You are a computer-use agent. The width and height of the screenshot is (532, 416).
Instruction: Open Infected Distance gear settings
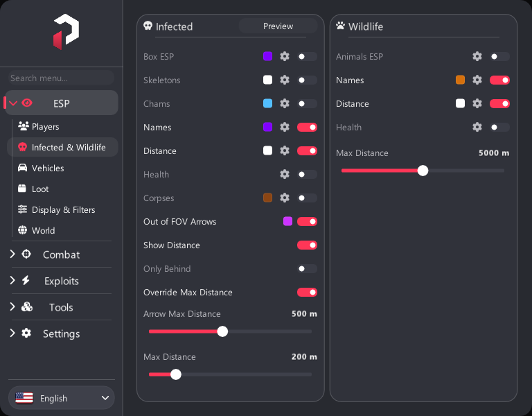[x=284, y=150]
